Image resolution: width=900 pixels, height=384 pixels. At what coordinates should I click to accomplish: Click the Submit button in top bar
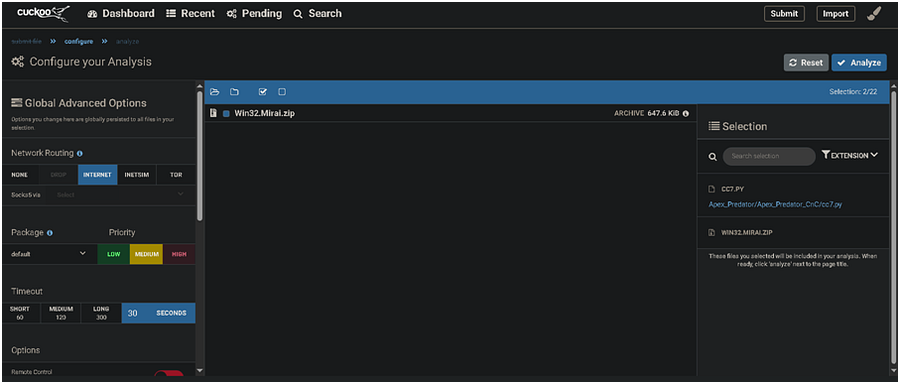784,14
